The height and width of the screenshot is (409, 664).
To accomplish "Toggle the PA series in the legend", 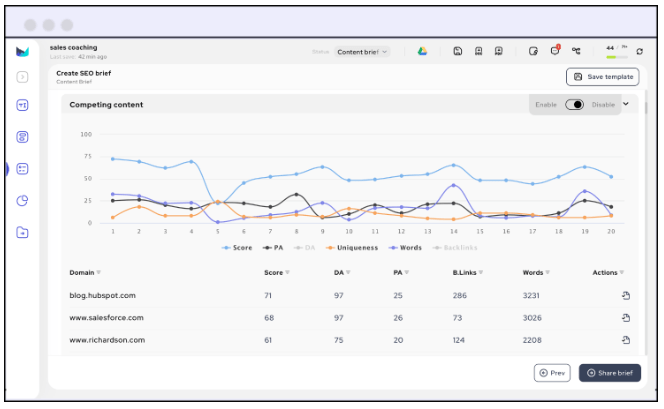I will pos(273,248).
